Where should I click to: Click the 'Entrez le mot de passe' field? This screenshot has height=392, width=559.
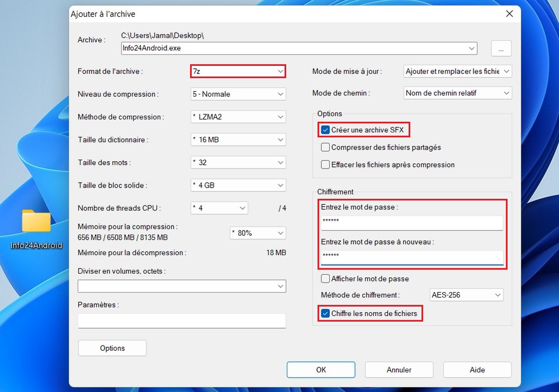412,223
